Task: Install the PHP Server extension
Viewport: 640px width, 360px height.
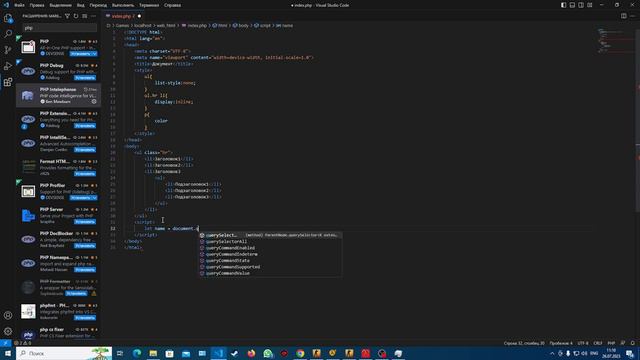Action: 85,222
